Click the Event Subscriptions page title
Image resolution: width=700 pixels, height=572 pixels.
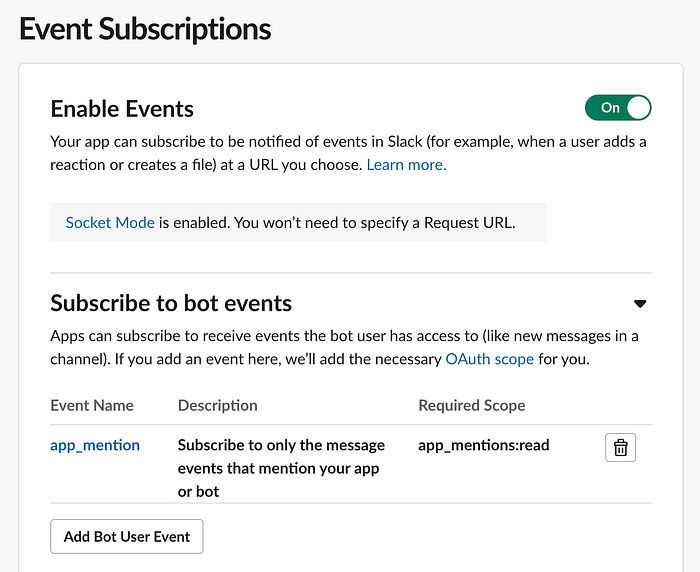[145, 29]
